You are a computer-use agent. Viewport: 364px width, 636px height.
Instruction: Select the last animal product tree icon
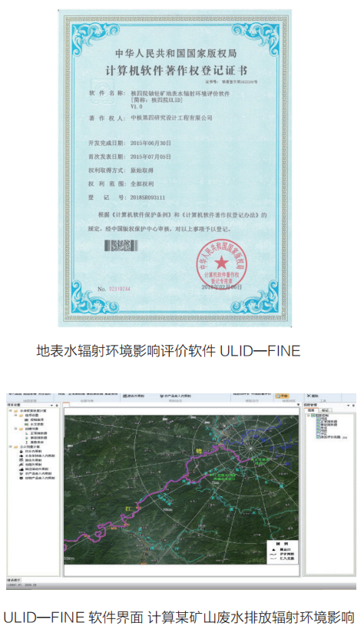click(x=21, y=478)
